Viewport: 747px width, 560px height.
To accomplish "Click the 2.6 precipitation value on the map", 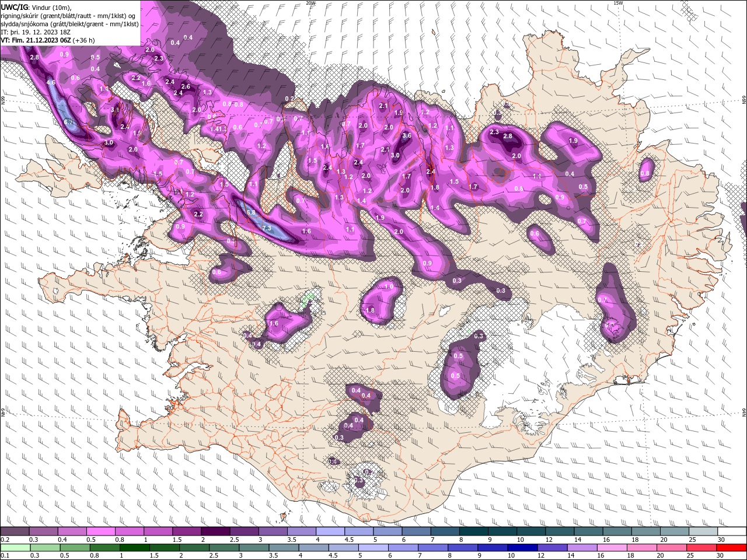I will click(186, 86).
